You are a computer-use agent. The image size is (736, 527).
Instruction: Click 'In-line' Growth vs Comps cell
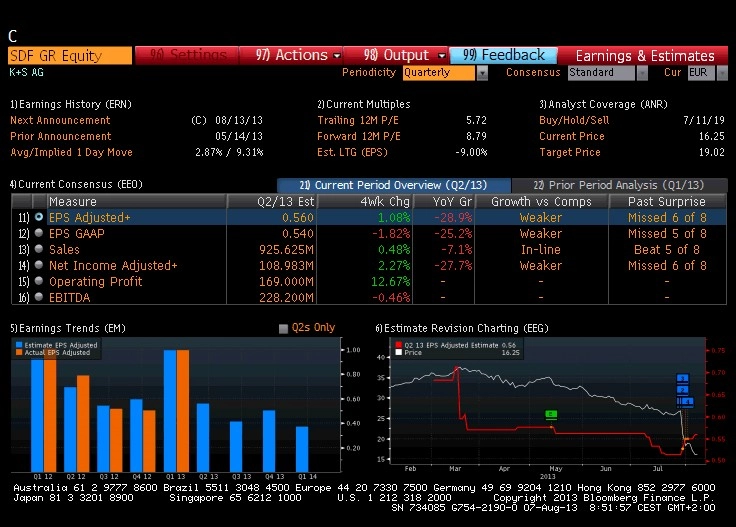coord(541,250)
